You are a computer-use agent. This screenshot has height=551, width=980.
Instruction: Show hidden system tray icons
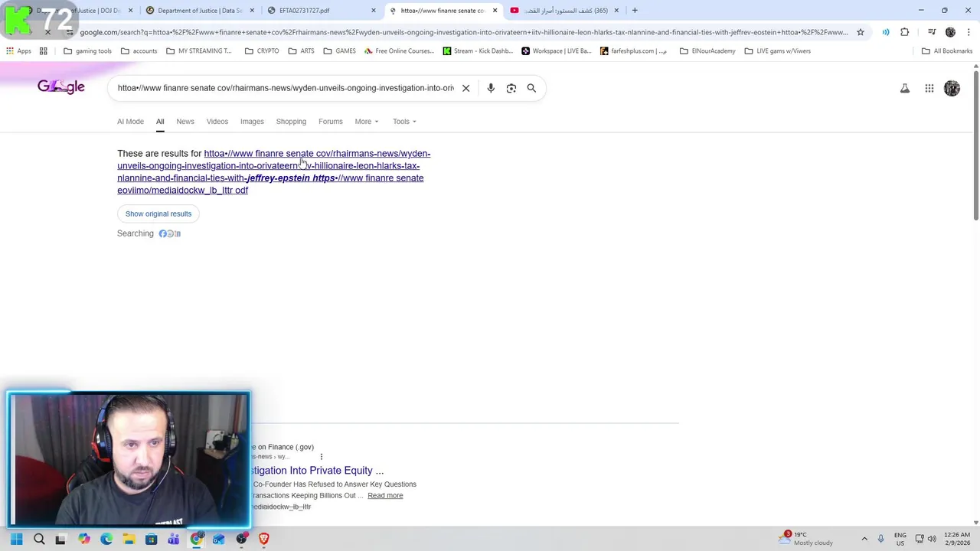(864, 539)
